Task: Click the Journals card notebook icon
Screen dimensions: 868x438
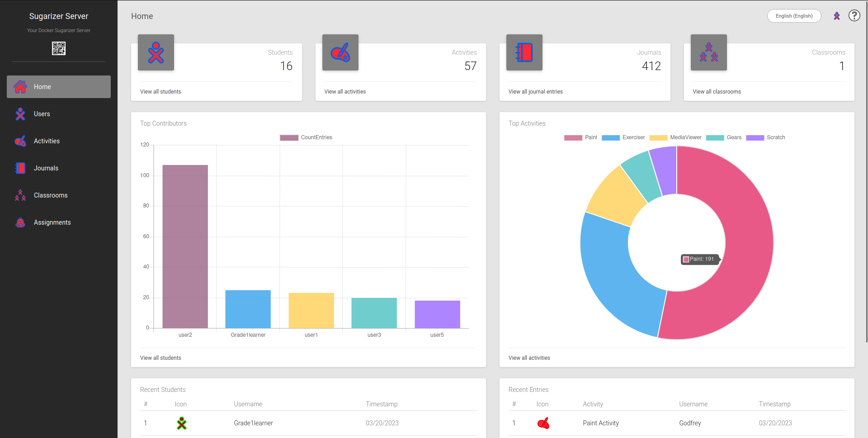Action: pos(524,53)
